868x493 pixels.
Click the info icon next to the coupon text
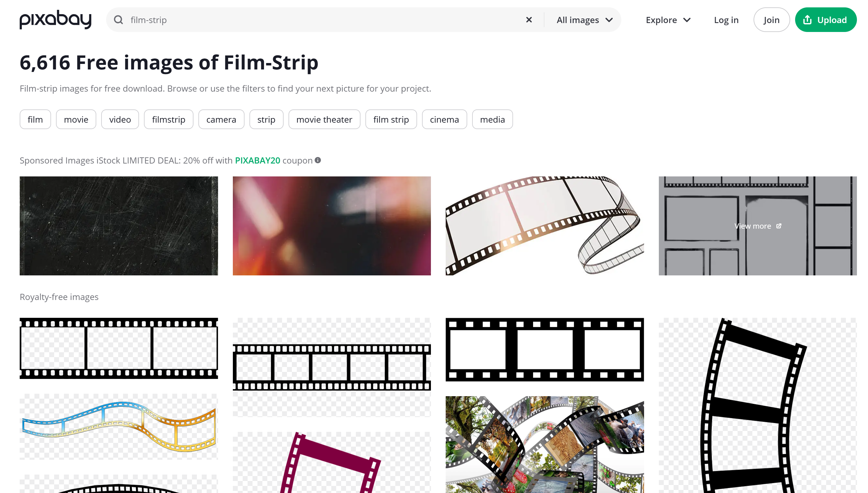tap(318, 160)
